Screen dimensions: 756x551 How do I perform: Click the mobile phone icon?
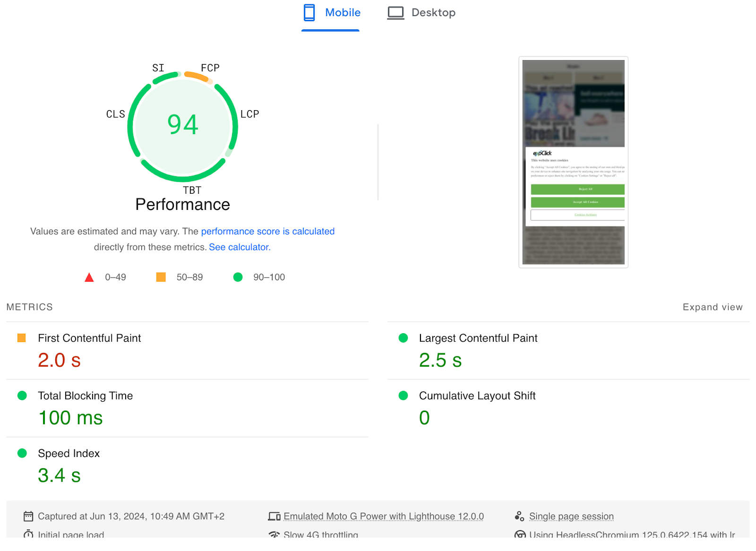pos(309,13)
